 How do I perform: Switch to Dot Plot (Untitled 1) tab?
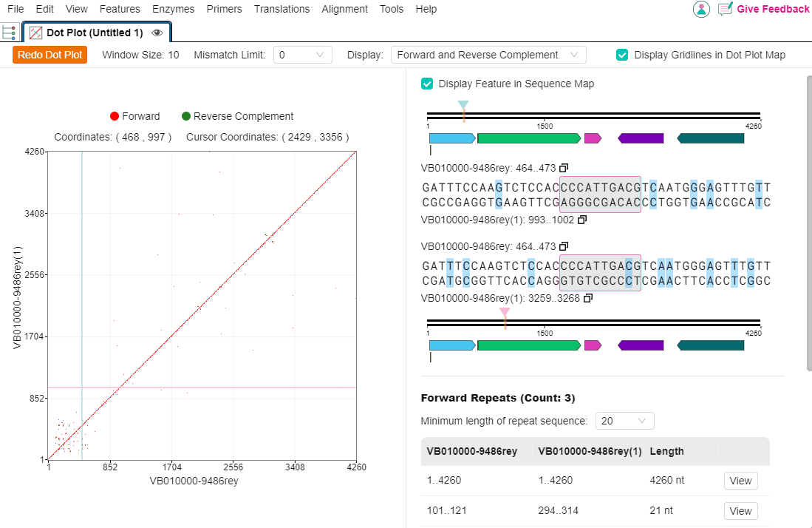(x=96, y=32)
